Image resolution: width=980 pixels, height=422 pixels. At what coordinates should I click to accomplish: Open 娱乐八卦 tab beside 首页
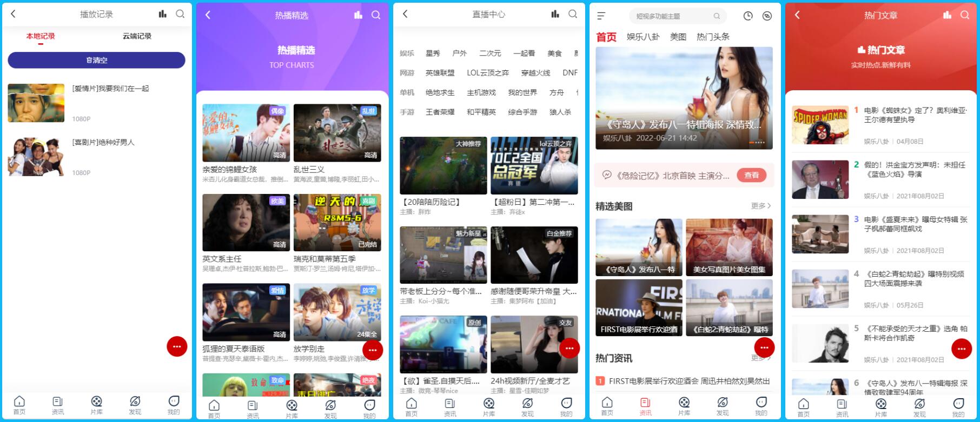tap(643, 37)
